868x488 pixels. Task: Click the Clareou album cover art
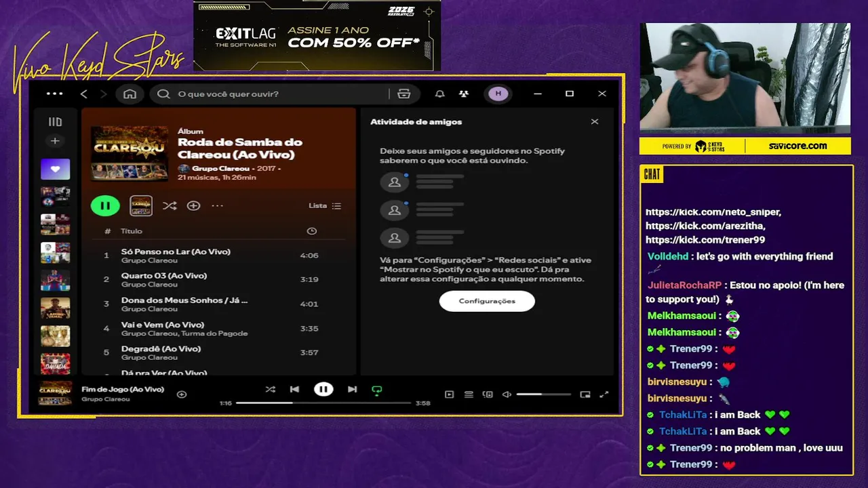(130, 153)
